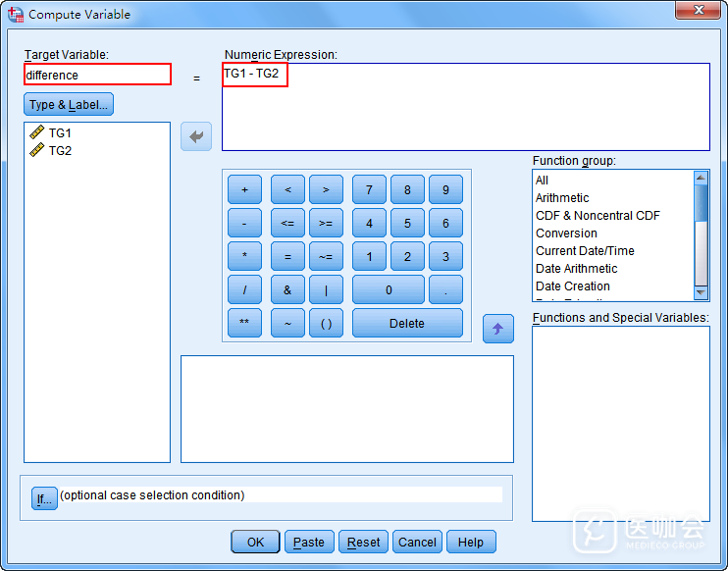Click the Delete button on the keypad
728x571 pixels.
coord(407,323)
